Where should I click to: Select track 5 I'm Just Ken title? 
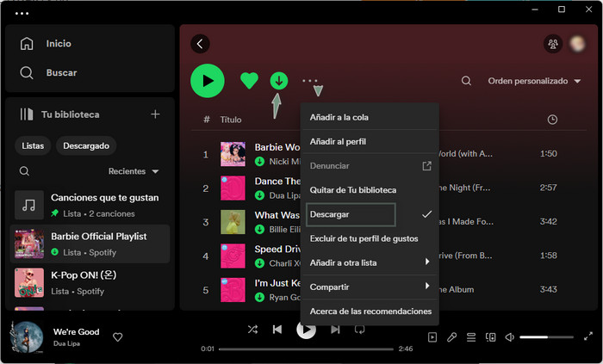point(277,283)
